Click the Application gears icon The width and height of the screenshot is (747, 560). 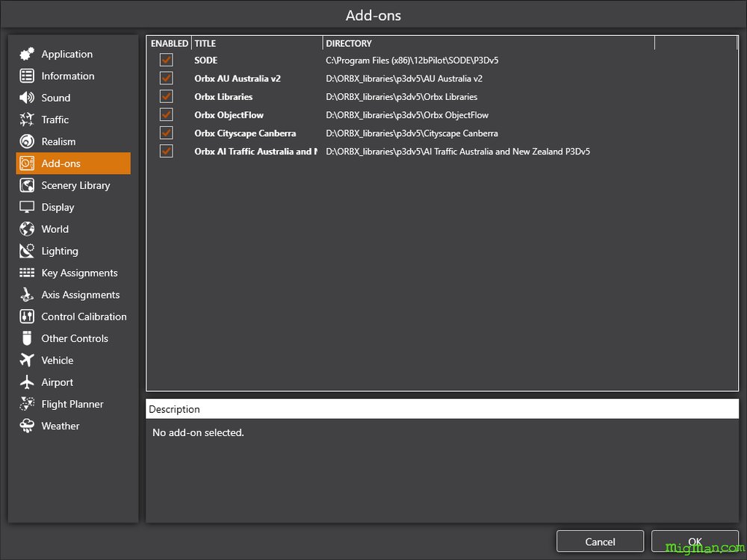pos(27,54)
